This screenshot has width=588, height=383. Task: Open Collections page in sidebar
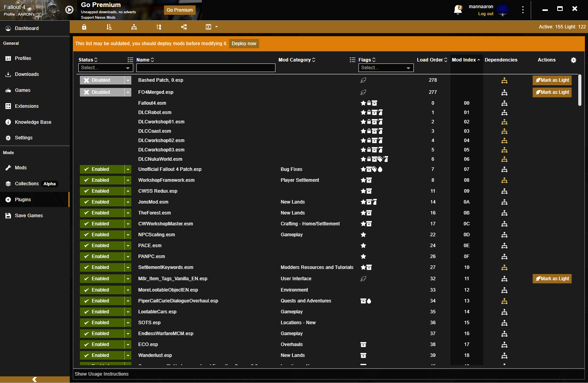click(x=35, y=184)
